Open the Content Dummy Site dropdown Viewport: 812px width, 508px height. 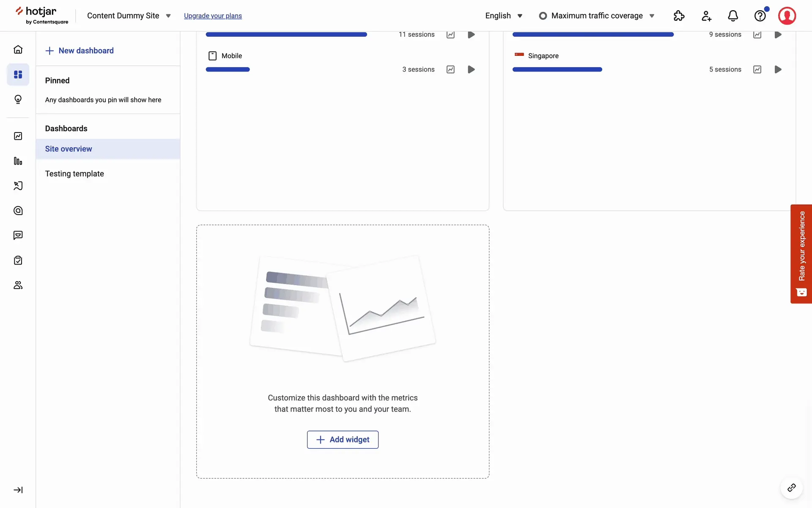coord(129,16)
